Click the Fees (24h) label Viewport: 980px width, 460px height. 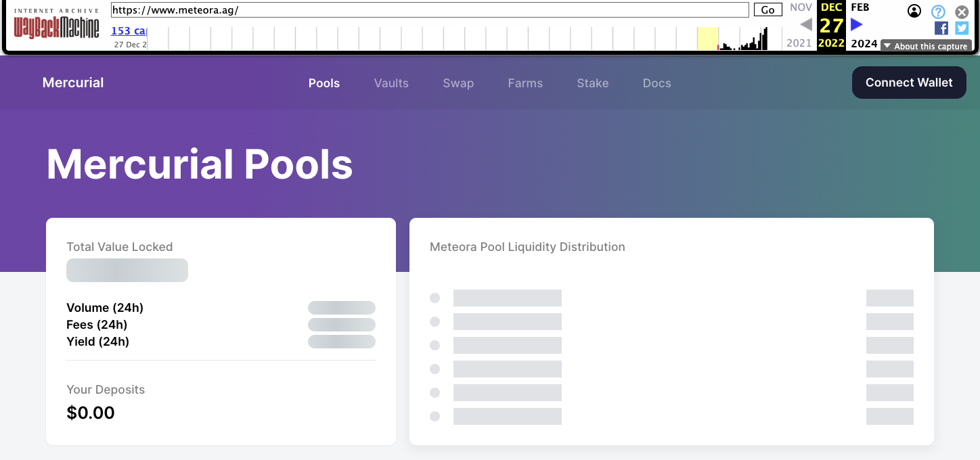(x=97, y=325)
